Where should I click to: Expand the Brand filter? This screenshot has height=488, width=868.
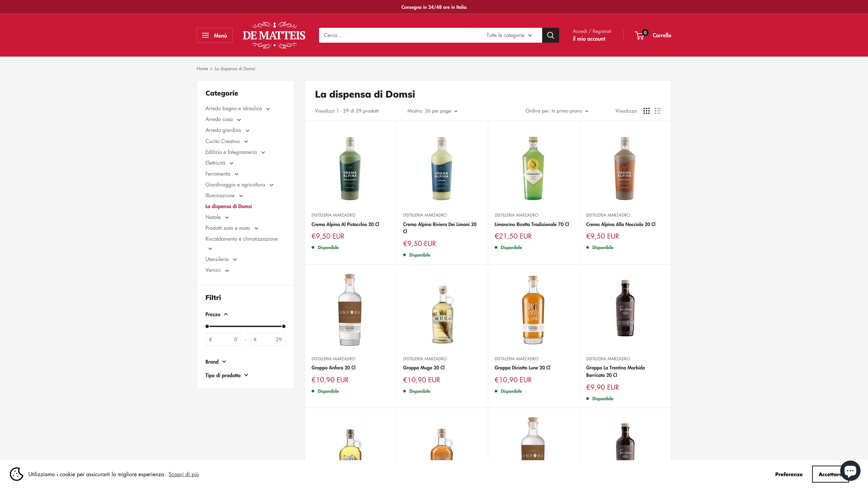(x=216, y=362)
